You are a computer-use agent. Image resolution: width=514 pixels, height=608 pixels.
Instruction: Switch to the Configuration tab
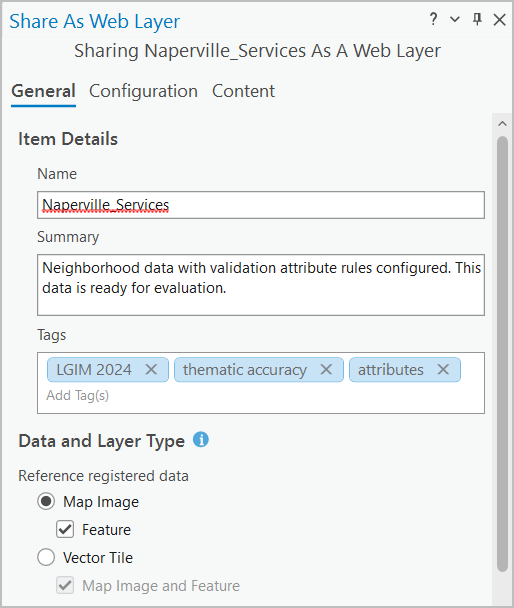coord(143,92)
